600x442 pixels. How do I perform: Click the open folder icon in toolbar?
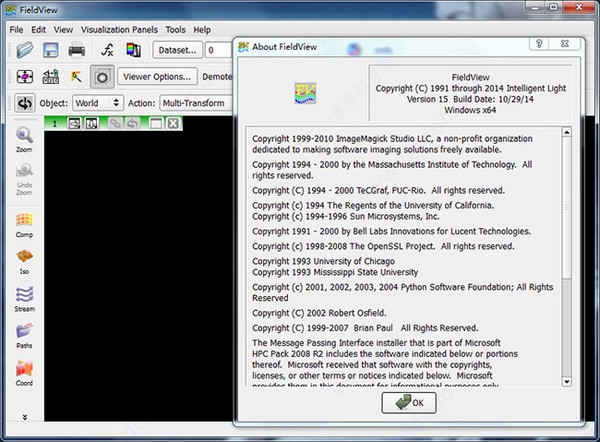[22, 50]
